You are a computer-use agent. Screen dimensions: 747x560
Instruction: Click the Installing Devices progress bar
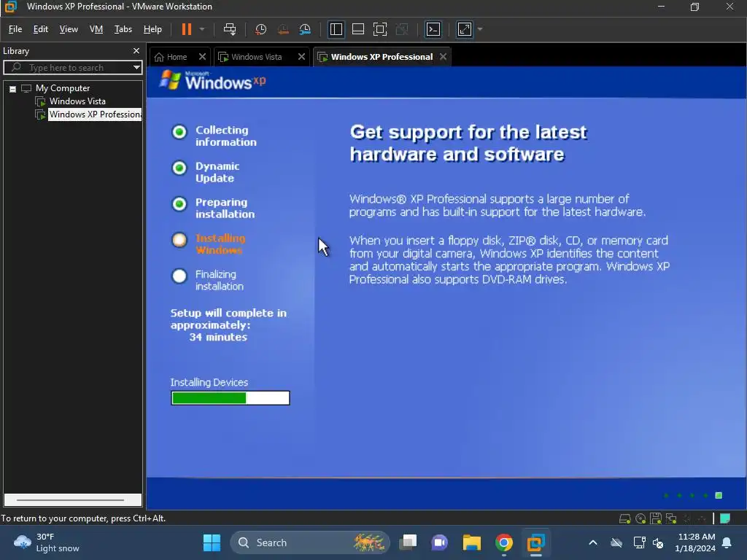230,398
